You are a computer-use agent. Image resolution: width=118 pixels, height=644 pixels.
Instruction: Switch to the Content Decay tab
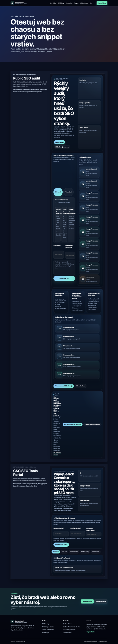pyautogui.click(x=85, y=552)
